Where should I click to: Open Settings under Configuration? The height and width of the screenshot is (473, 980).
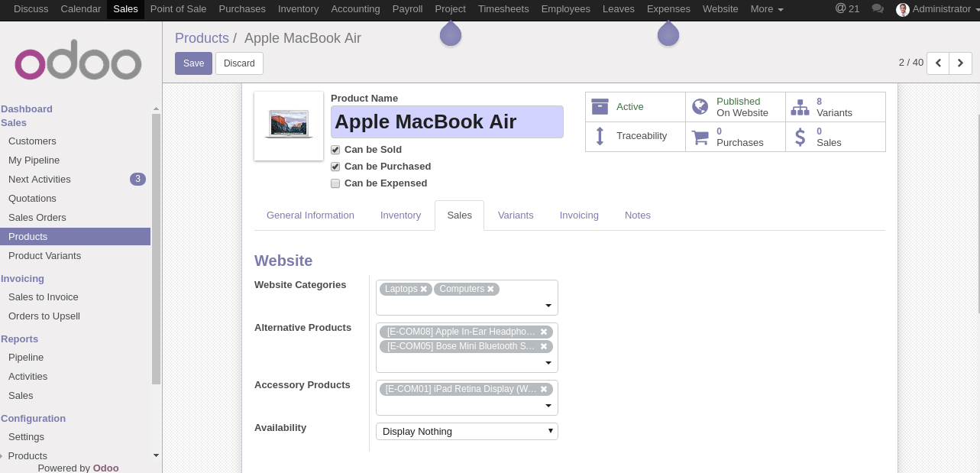(x=26, y=437)
